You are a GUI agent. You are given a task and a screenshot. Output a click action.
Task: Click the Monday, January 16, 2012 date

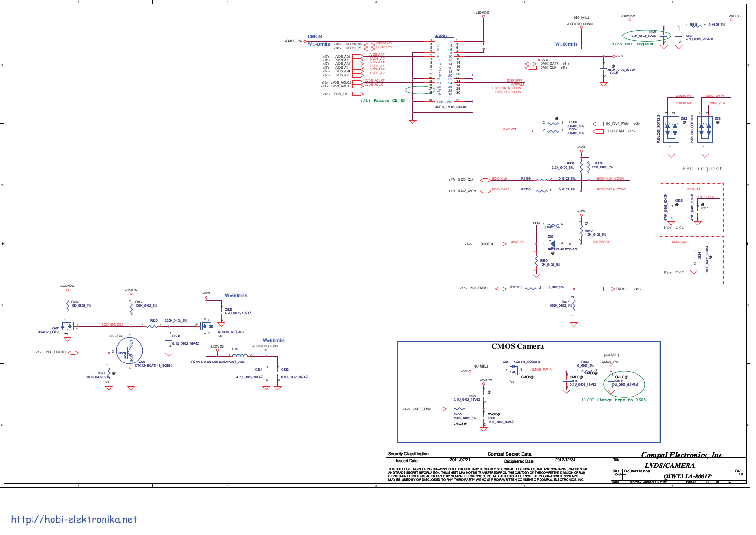pos(648,482)
